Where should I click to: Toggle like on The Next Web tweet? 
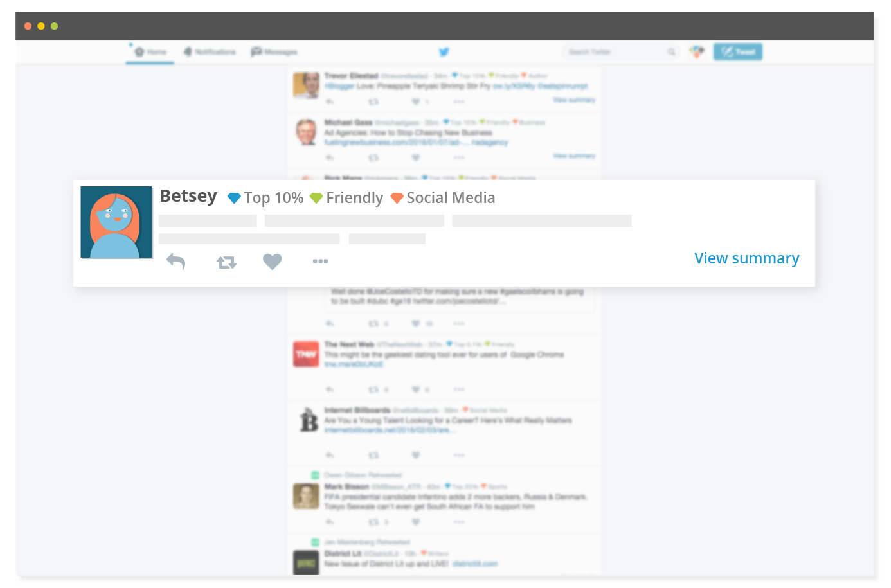416,389
